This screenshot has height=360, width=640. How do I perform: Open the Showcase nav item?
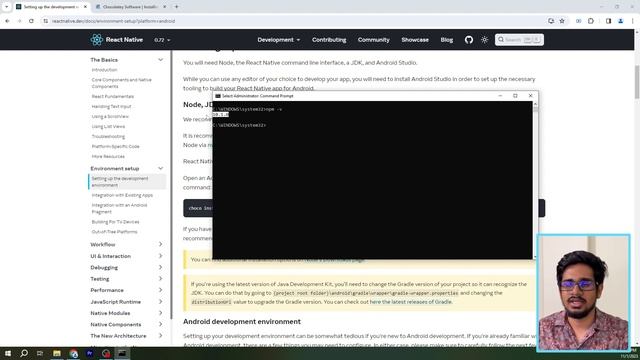coord(415,40)
